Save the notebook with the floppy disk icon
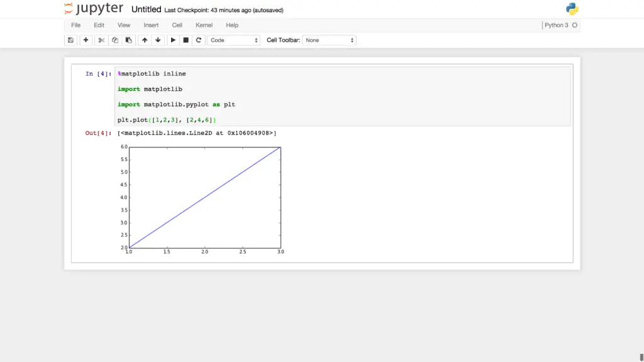 click(70, 40)
